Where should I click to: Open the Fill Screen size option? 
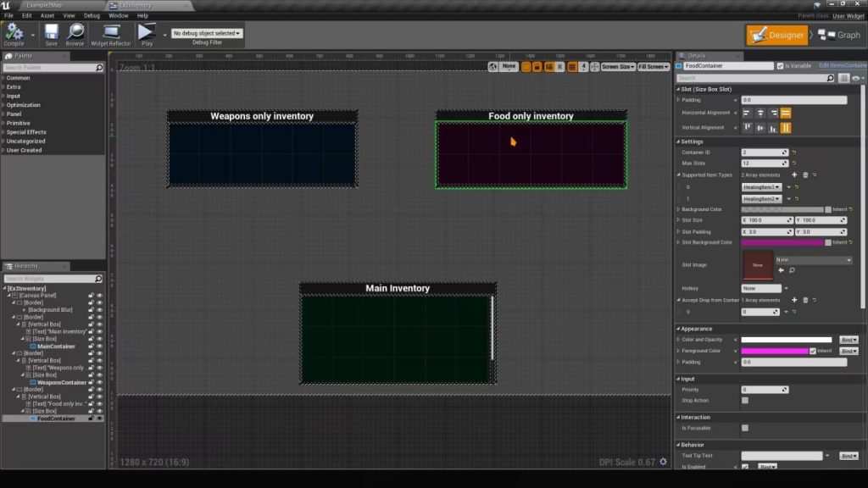pos(654,66)
